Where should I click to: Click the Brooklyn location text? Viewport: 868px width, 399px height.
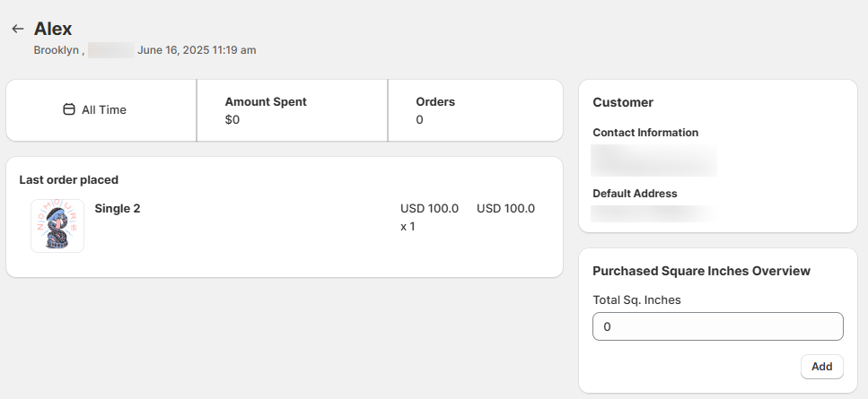coord(57,50)
